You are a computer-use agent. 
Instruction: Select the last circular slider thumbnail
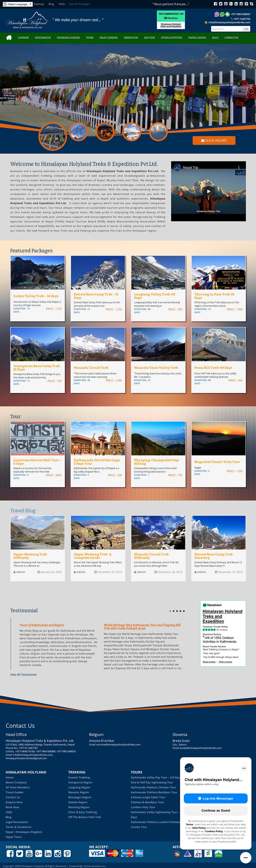[x=158, y=132]
